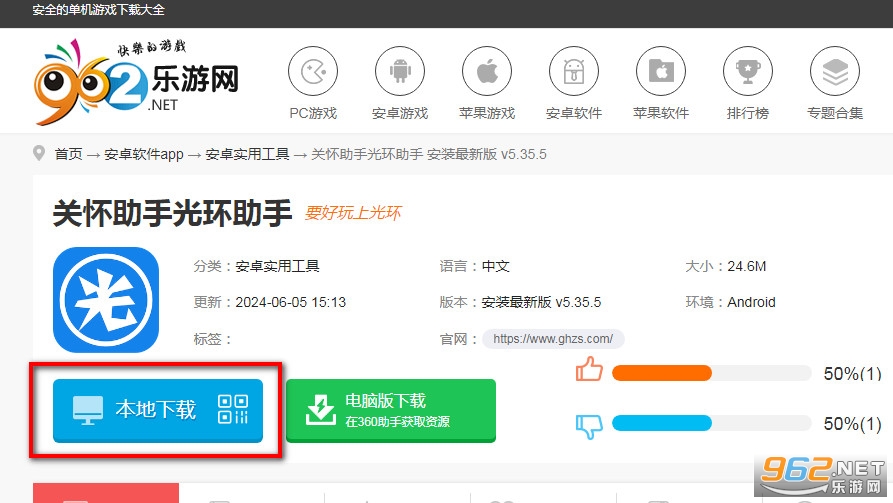Screen dimensions: 893x503
Task: Open the 苹果软件 folder icon
Action: [661, 72]
